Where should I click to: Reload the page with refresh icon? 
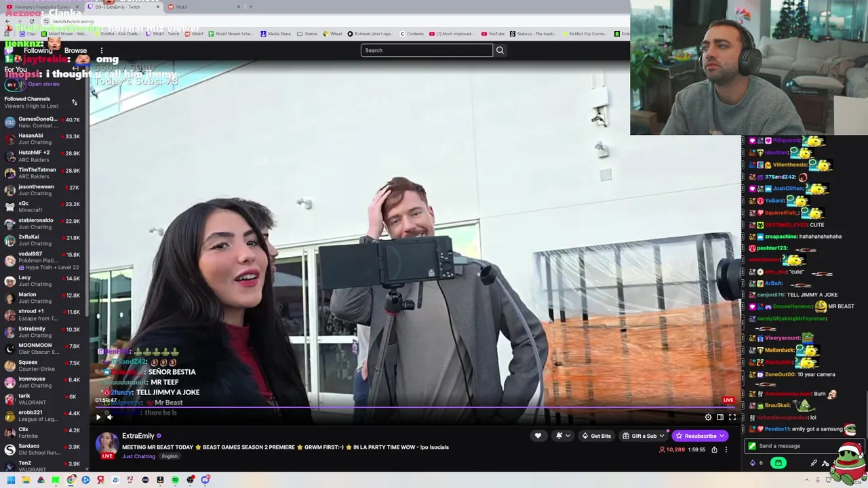[31, 21]
